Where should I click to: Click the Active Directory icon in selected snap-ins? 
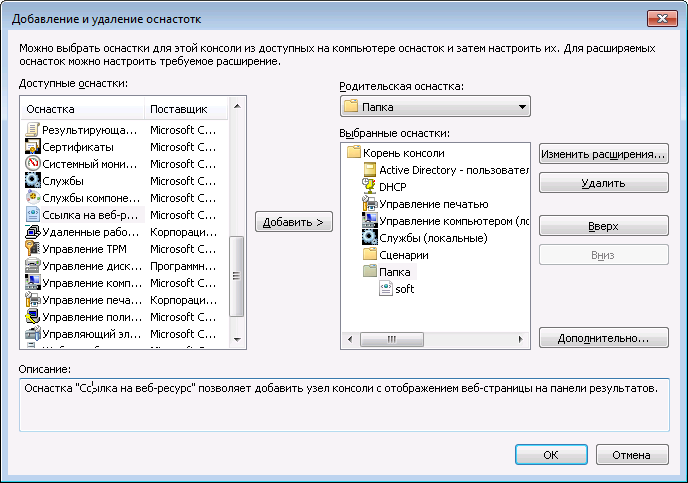pyautogui.click(x=370, y=170)
